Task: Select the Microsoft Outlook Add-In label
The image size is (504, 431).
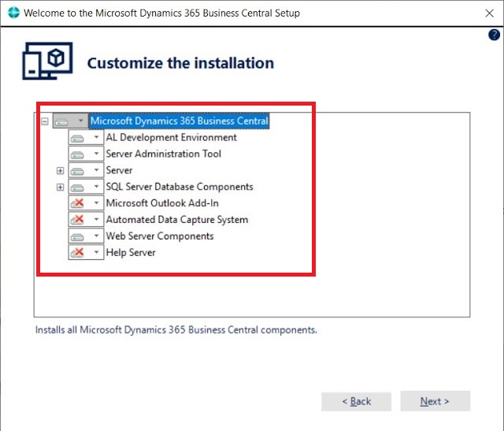Action: click(x=162, y=203)
